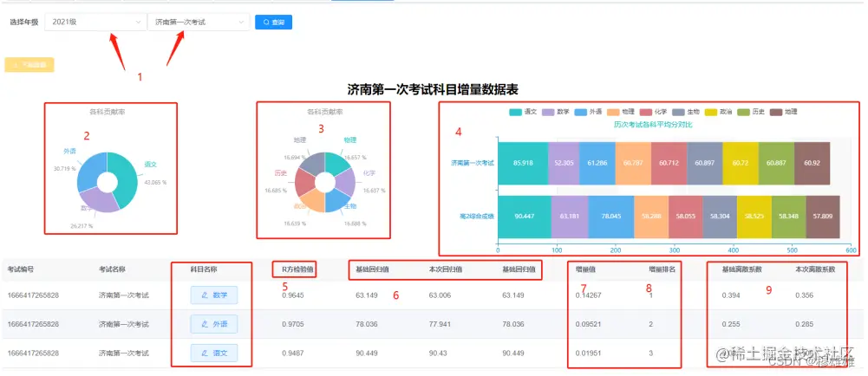This screenshot has width=868, height=376.
Task: Edit the 数学 subject row button
Action: [x=214, y=295]
